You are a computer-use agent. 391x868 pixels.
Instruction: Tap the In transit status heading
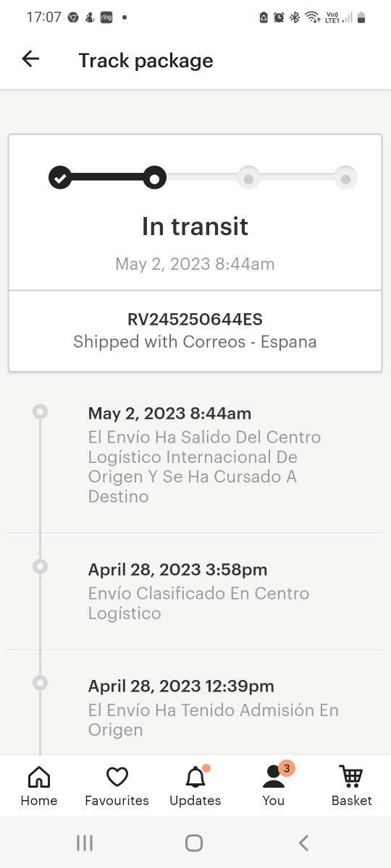(195, 226)
